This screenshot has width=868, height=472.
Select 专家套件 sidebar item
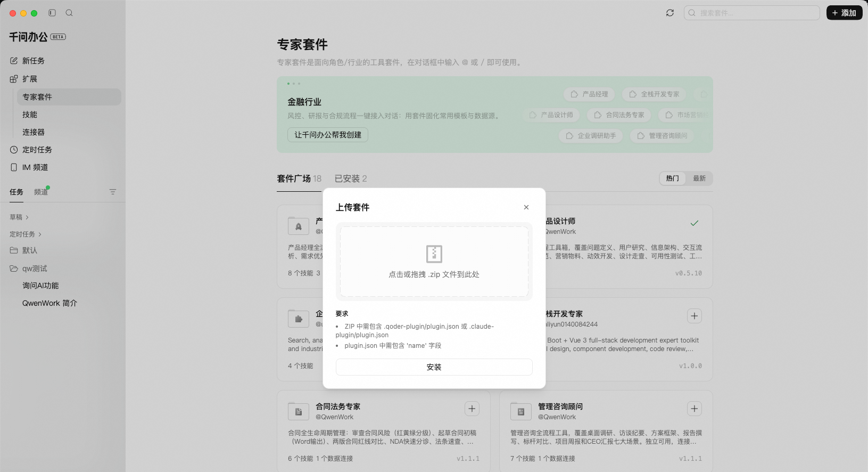pos(69,97)
